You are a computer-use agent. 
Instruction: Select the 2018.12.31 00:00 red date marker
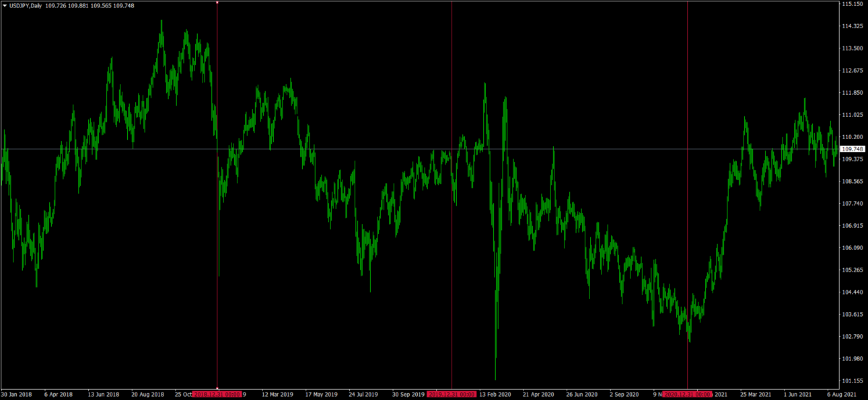tap(217, 395)
